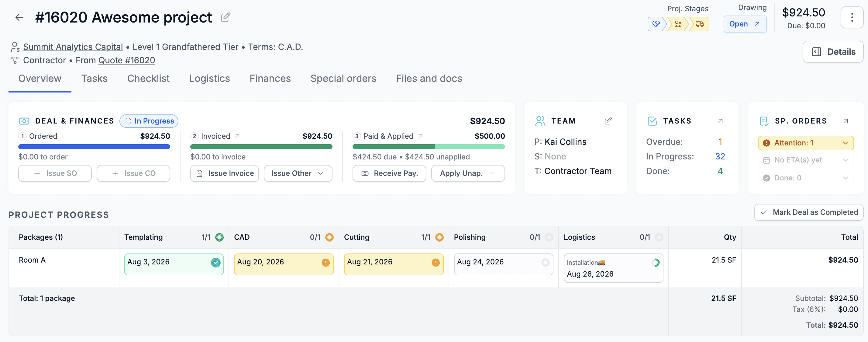Open the Issue Other dropdown
This screenshot has height=342, width=868.
(298, 173)
